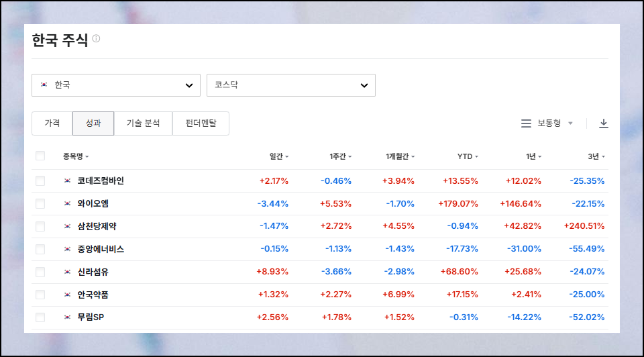Click the +240.51% three-year value
This screenshot has width=644, height=357.
(x=584, y=226)
